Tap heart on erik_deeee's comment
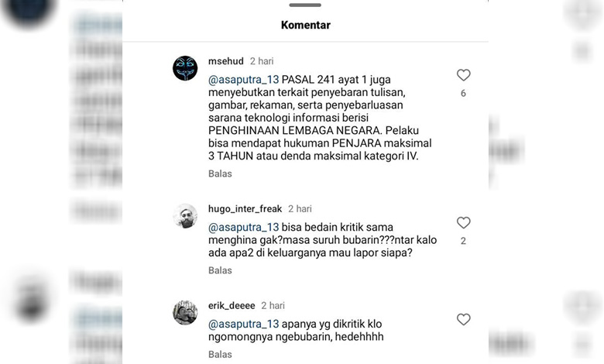This screenshot has height=364, width=604. pyautogui.click(x=463, y=319)
